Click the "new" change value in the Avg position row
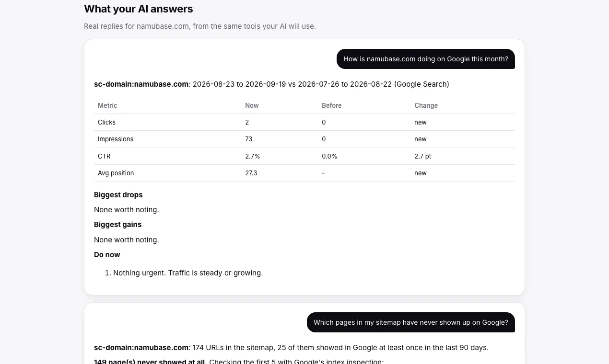Image resolution: width=609 pixels, height=364 pixels. (420, 173)
